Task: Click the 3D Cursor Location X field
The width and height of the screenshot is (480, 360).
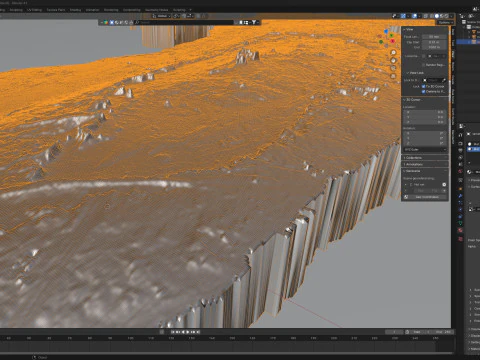Action: point(425,112)
